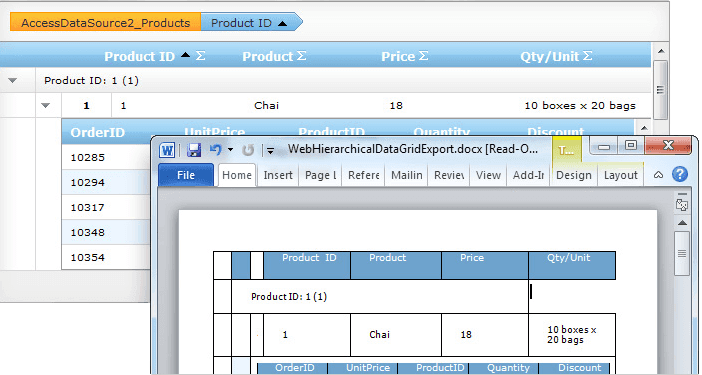Click the Word application icon in title bar
Image resolution: width=702 pixels, height=375 pixels.
[167, 149]
